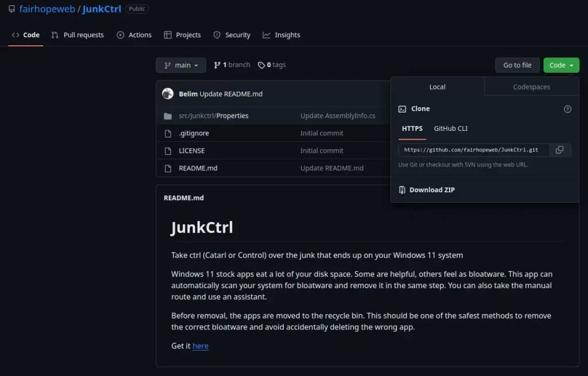Open the JunkCtrl repository name link
This screenshot has height=376, width=588.
[x=102, y=9]
